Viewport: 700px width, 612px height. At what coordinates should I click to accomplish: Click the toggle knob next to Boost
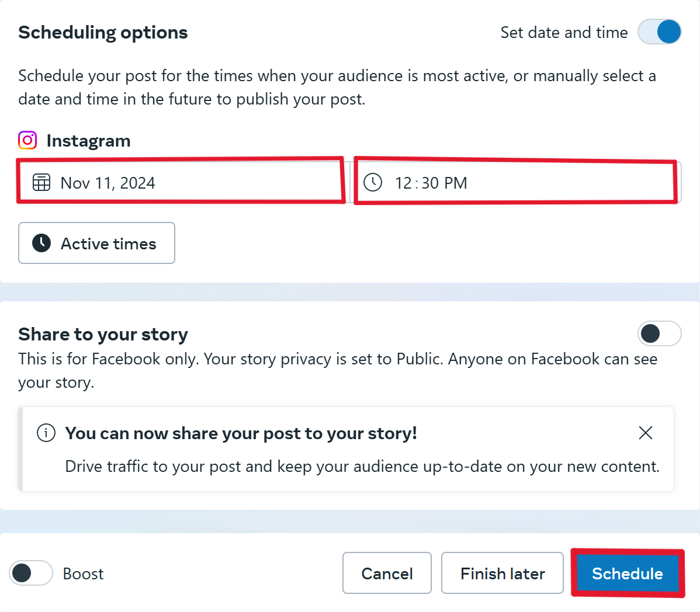click(x=21, y=573)
